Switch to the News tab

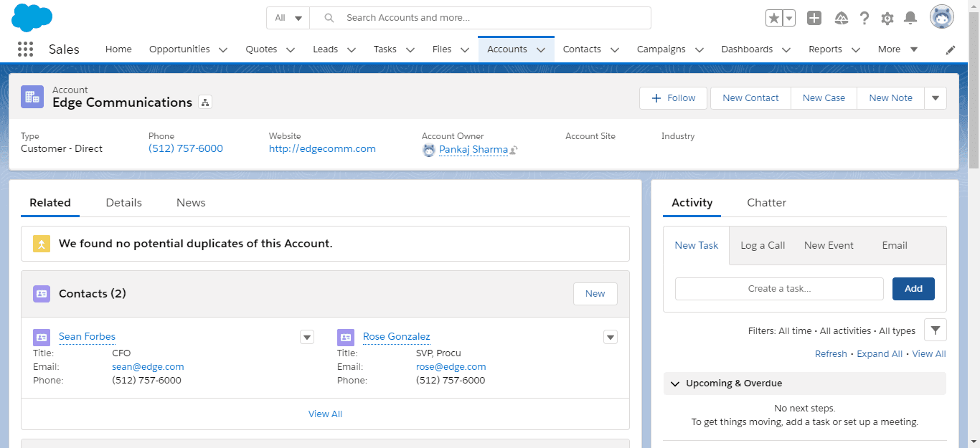(x=191, y=203)
